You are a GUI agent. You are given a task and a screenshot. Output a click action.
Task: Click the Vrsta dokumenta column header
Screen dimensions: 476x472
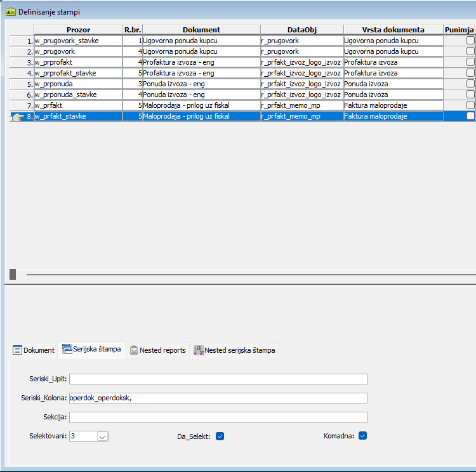(x=393, y=30)
